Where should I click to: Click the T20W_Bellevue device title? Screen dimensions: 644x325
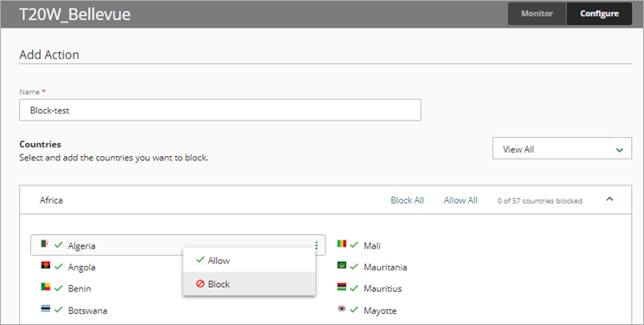[x=74, y=15]
